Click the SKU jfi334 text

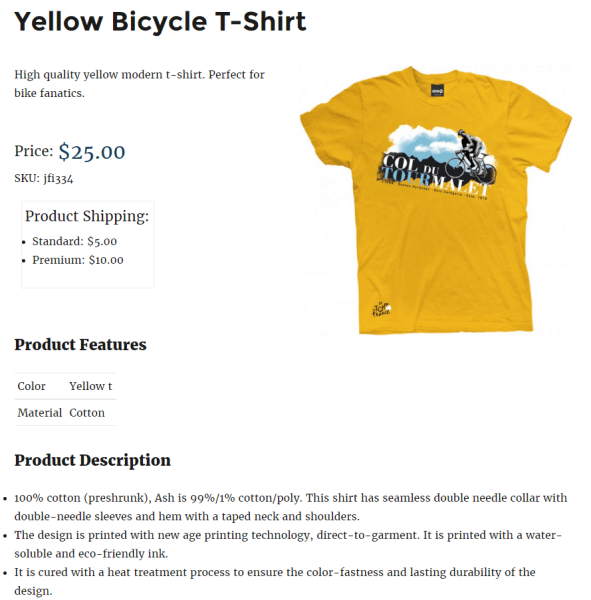coord(44,179)
